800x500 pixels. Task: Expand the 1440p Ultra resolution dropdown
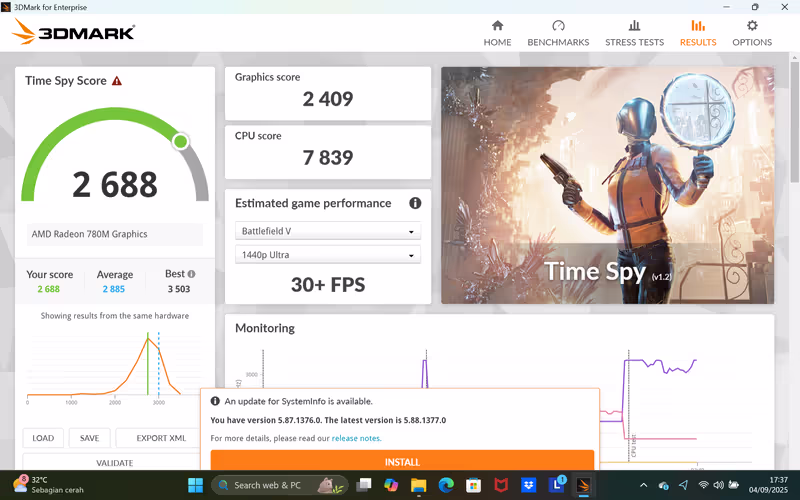click(328, 256)
